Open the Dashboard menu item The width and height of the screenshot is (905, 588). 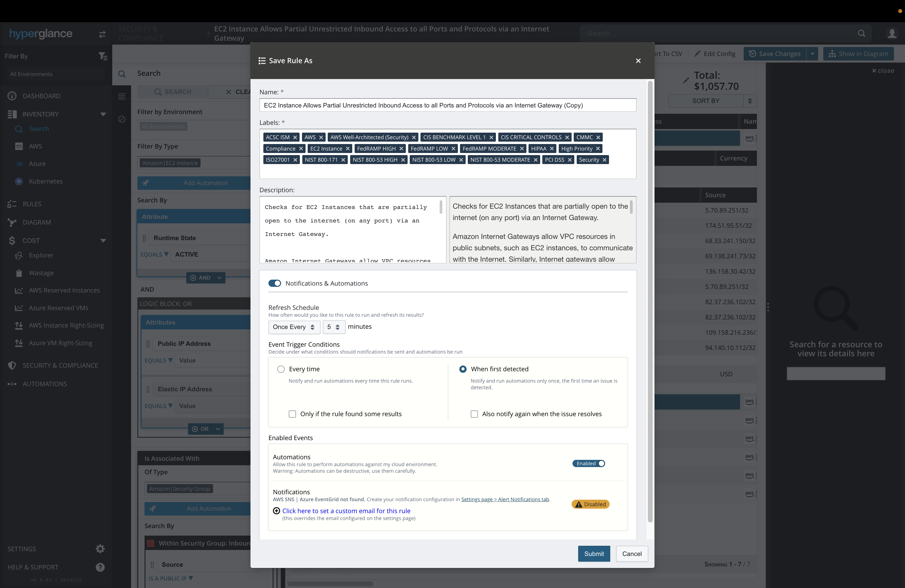click(x=41, y=96)
